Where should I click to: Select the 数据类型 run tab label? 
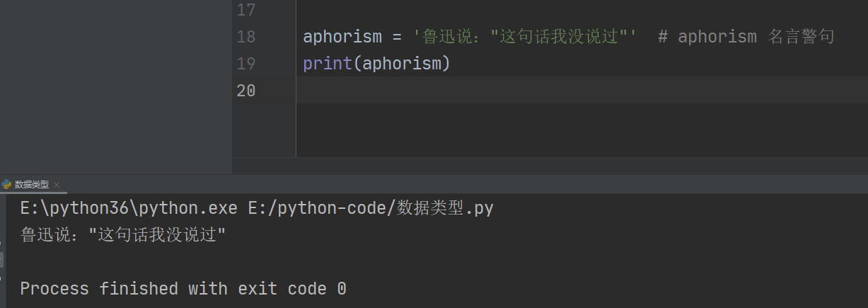pos(32,185)
